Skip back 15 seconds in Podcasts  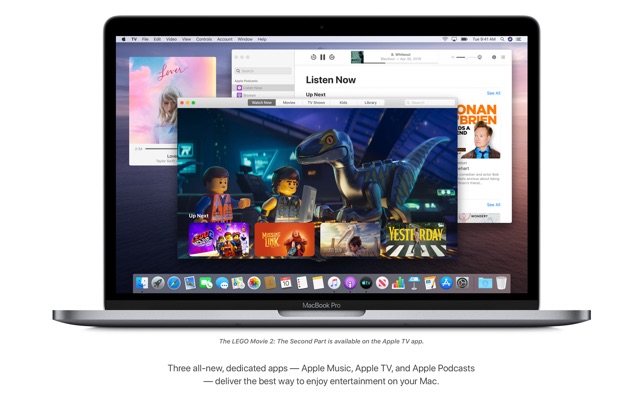[313, 57]
